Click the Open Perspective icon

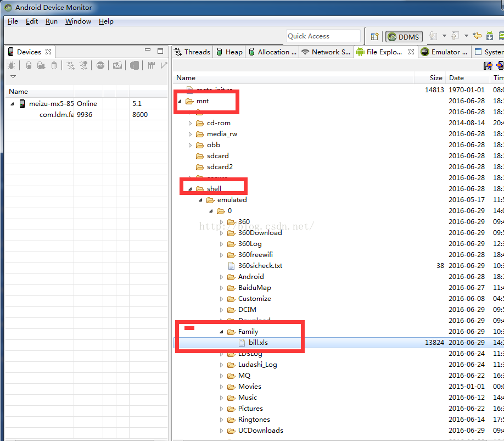point(374,37)
